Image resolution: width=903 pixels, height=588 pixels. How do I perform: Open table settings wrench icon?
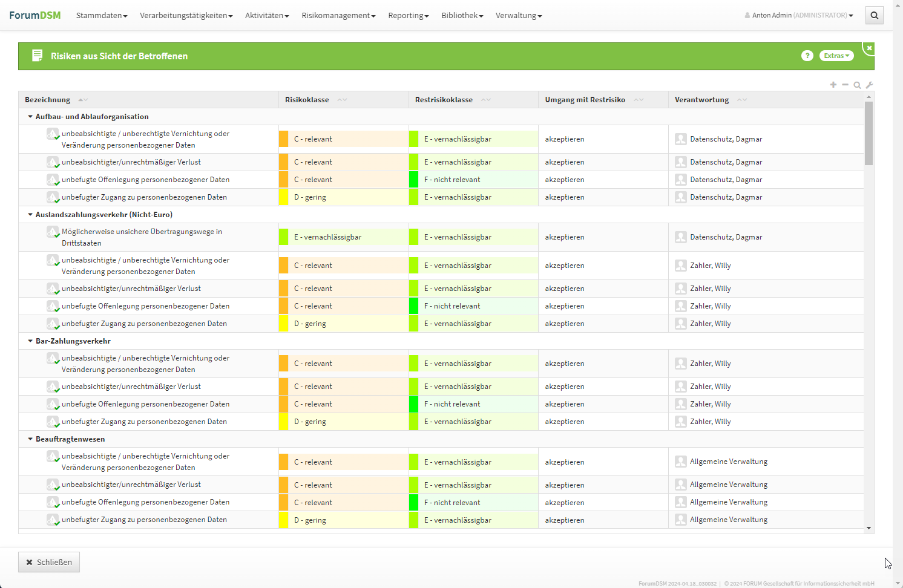click(869, 85)
